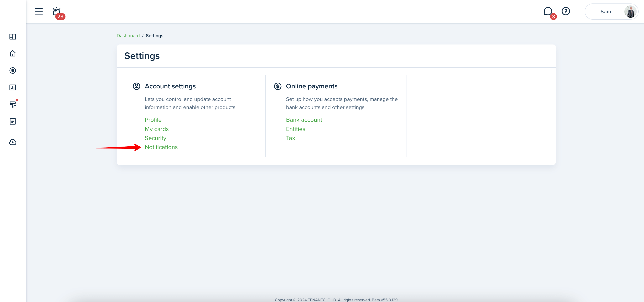Go to Dashboard breadcrumb link

(128, 36)
